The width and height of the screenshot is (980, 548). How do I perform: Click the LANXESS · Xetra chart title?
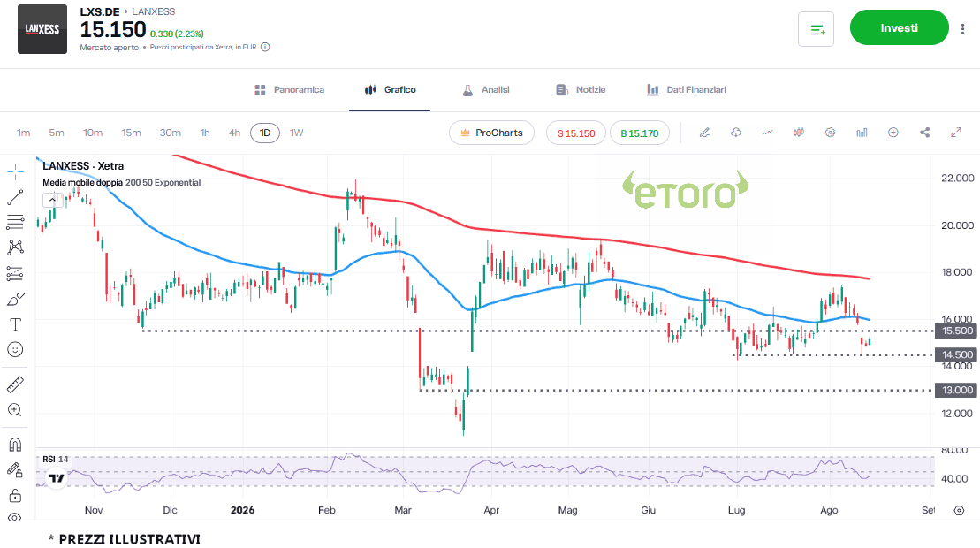click(x=83, y=166)
